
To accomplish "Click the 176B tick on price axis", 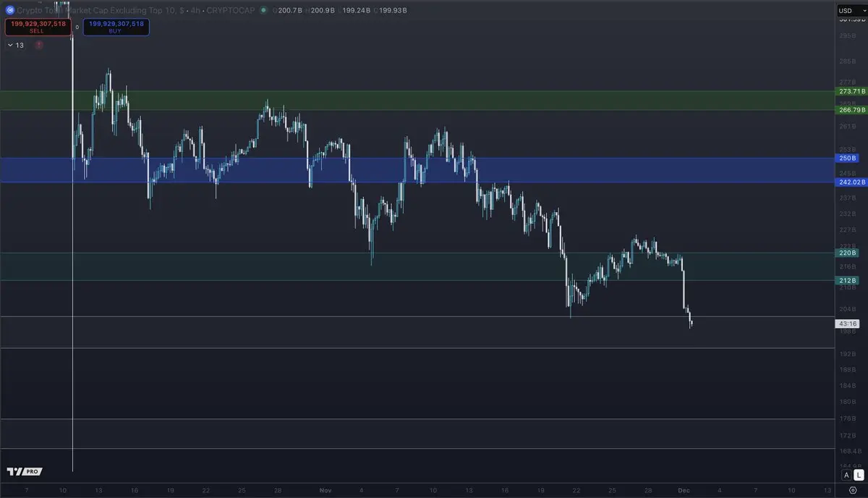I will (x=847, y=418).
